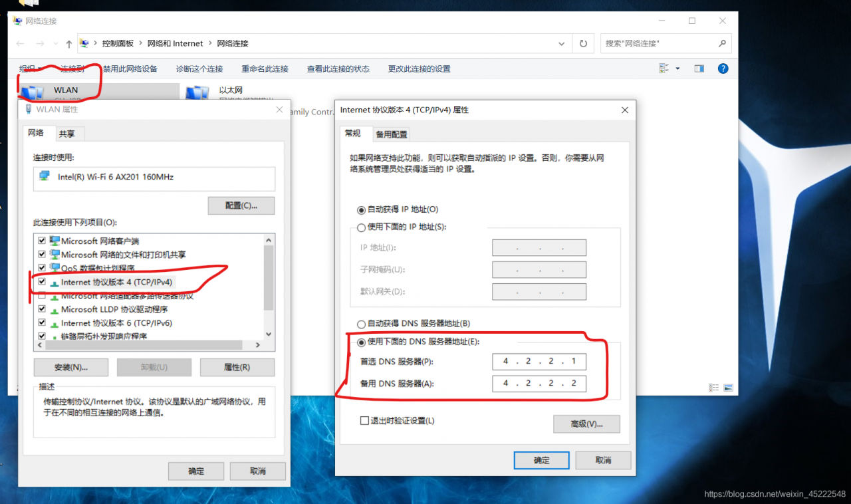
Task: Select 使用下面的 IP 地址 radio button
Action: click(x=360, y=227)
